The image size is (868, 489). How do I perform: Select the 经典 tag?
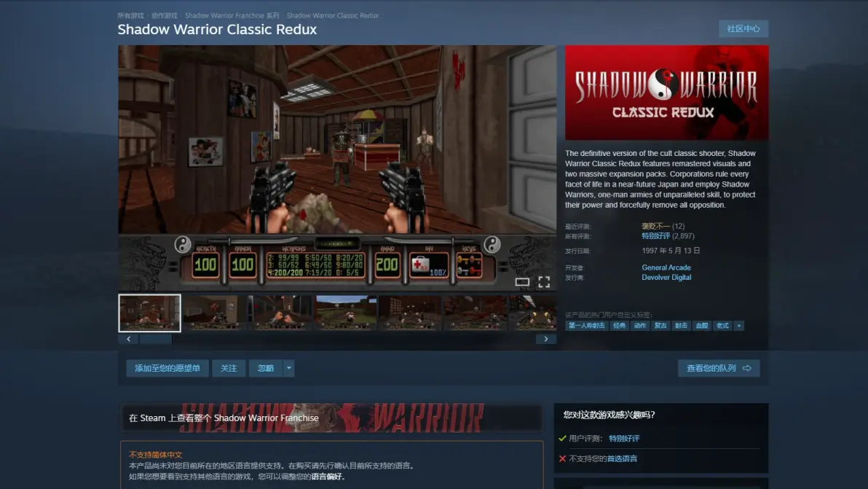619,326
